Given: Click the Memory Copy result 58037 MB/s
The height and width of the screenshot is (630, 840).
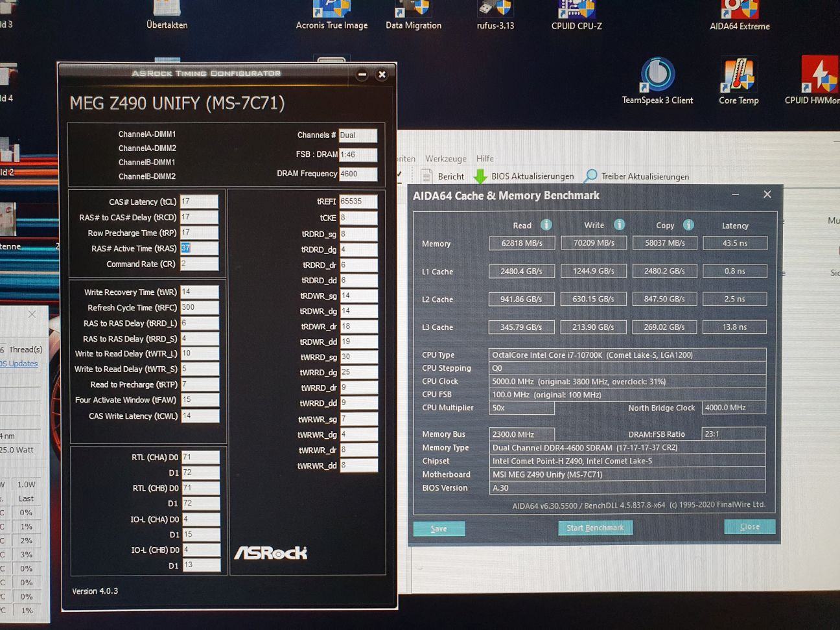Looking at the screenshot, I should click(665, 243).
